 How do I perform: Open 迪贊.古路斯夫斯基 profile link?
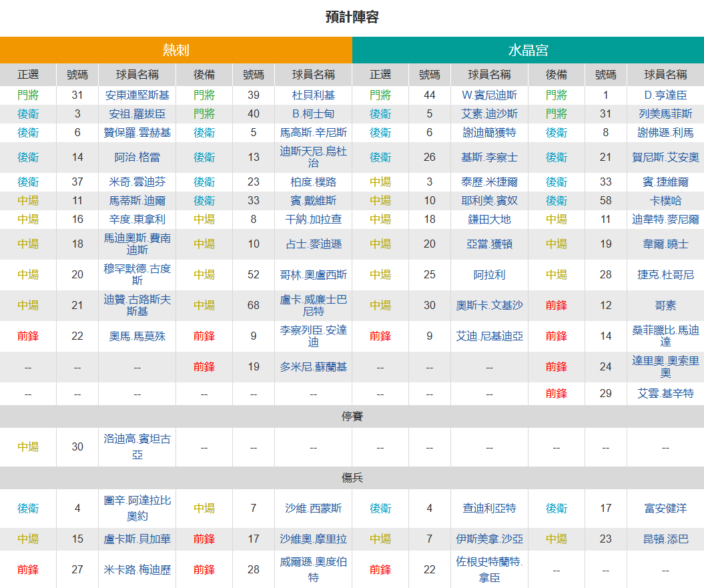[x=137, y=306]
